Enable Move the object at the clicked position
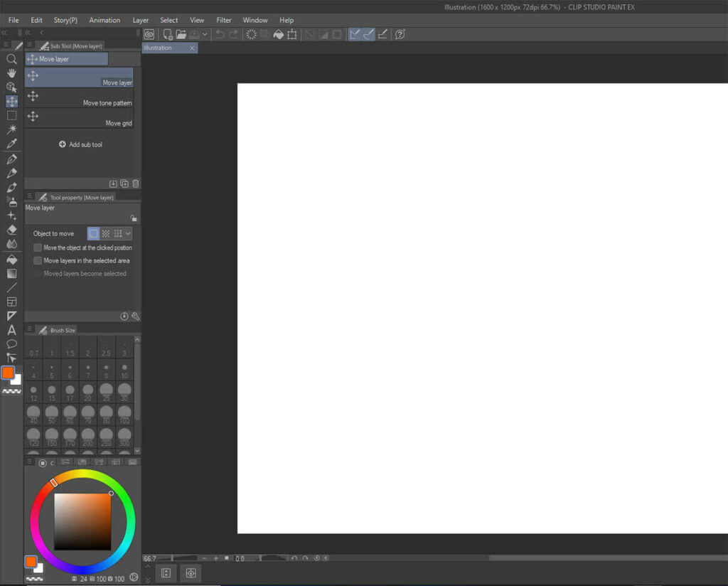728x586 pixels. click(37, 247)
